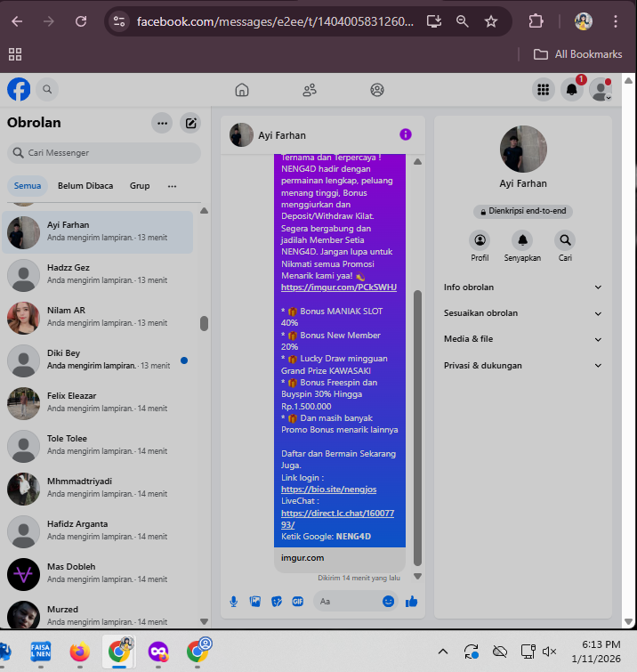637x672 pixels.
Task: Click Ayi Farhan name in chat header
Action: [282, 135]
